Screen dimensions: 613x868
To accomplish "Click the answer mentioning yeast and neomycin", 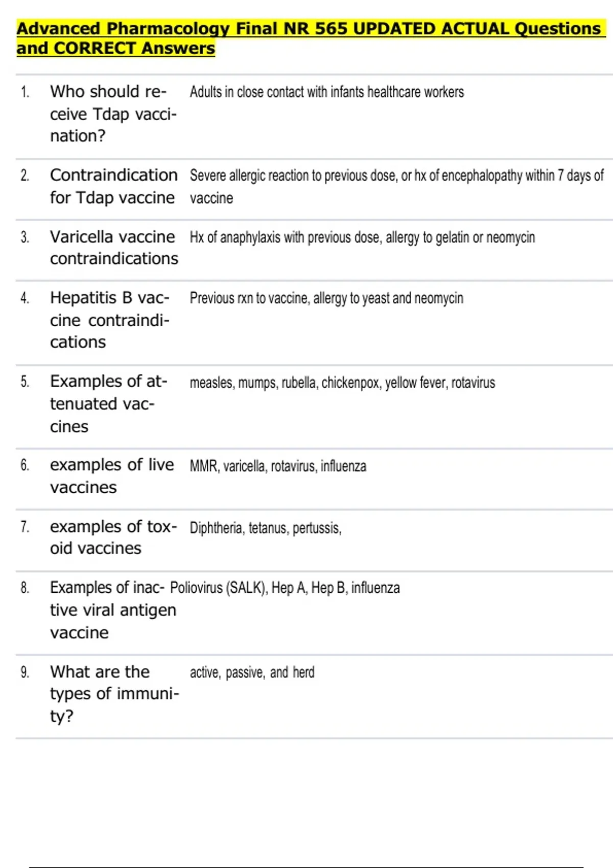I will pos(326,298).
